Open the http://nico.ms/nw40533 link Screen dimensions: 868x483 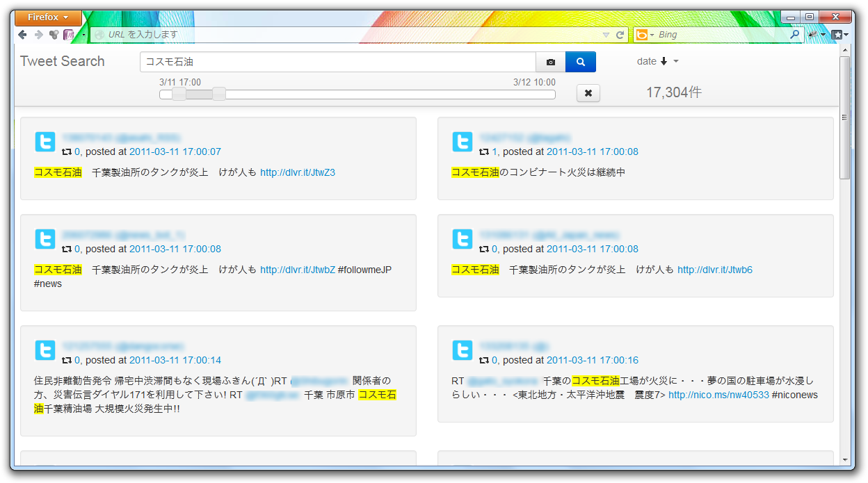(x=718, y=395)
